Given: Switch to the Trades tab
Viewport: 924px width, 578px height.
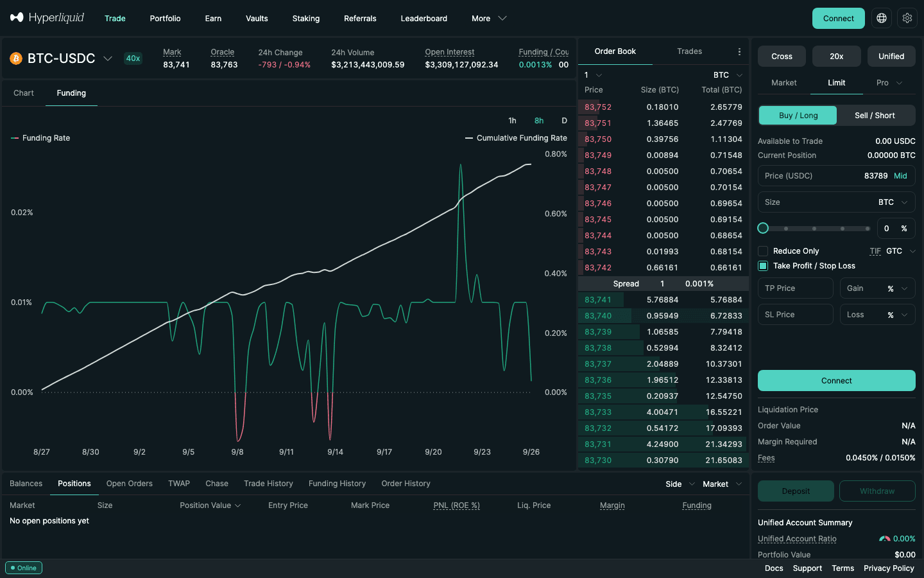Looking at the screenshot, I should [x=689, y=51].
